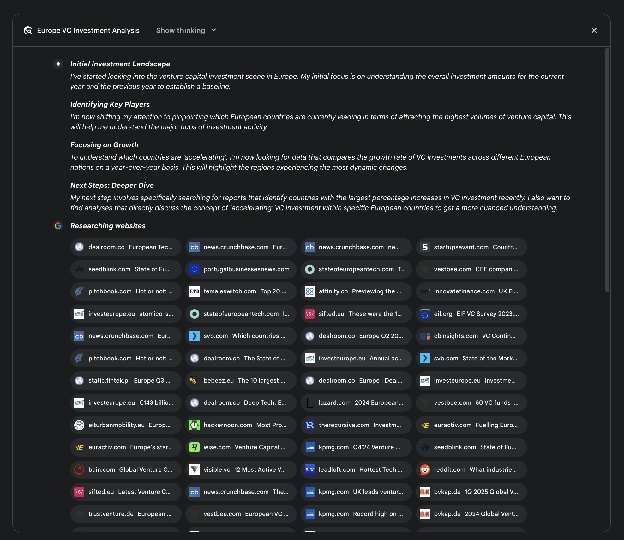
Task: Open the lazard.com source link
Action: pos(356,403)
